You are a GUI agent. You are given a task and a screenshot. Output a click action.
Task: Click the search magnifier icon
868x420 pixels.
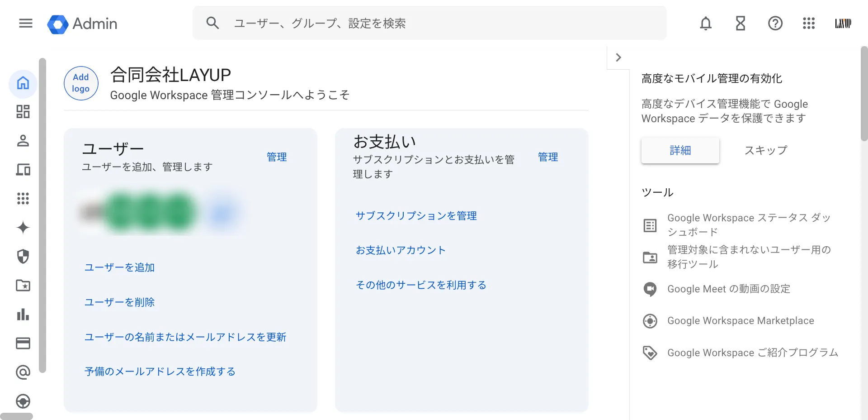coord(212,23)
